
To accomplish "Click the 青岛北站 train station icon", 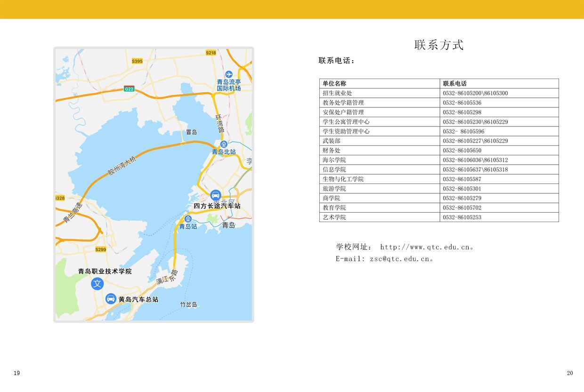I will 224,144.
